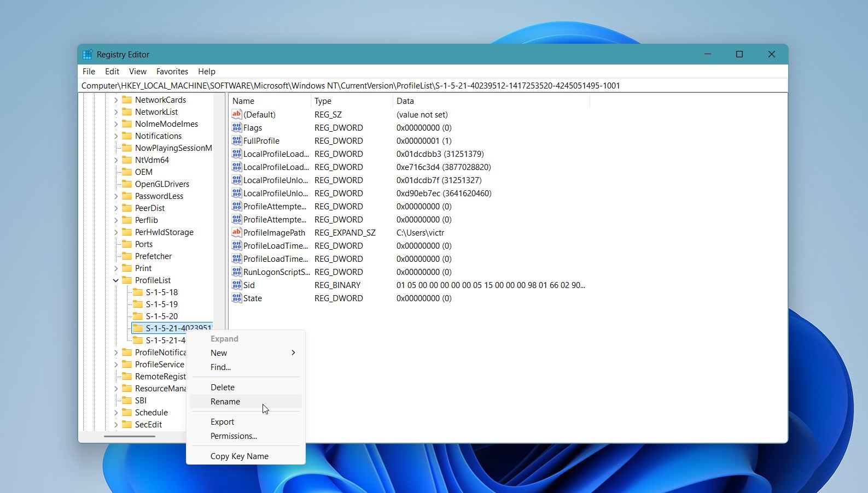868x493 pixels.
Task: Choose Rename from the context menu
Action: 246,402
